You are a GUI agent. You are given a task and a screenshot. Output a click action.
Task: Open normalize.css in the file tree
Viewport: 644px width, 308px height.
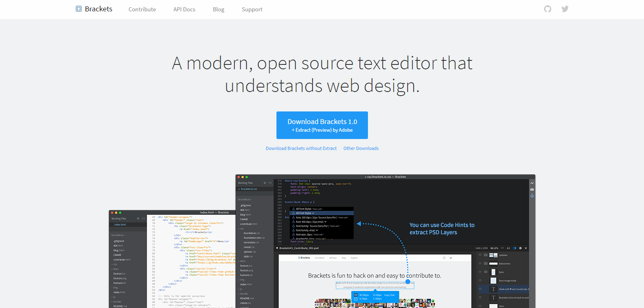251,242
